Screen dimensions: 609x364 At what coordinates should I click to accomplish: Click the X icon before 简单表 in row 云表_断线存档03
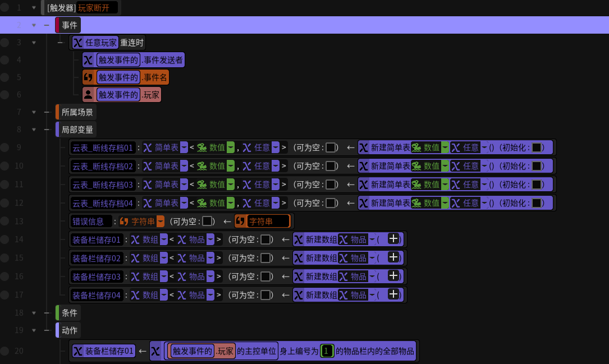pyautogui.click(x=148, y=185)
